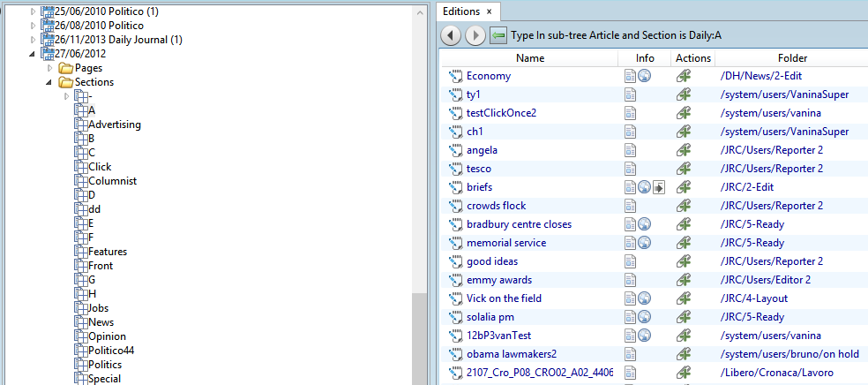Open the Economy article
The width and height of the screenshot is (868, 385).
[x=489, y=77]
